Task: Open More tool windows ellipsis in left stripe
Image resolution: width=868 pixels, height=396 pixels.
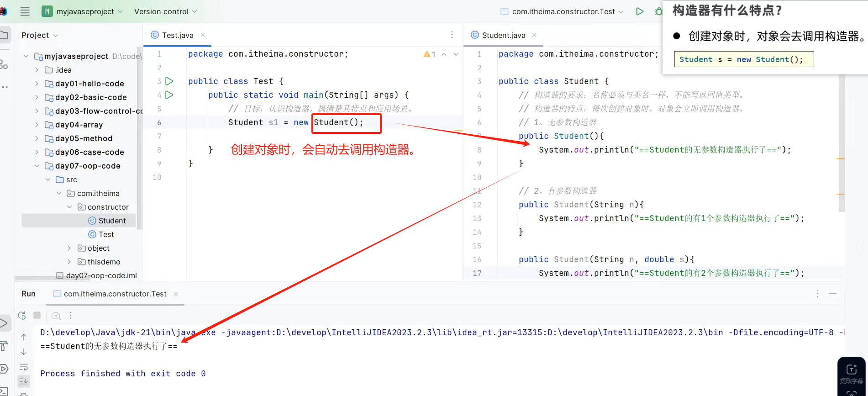Action: (x=4, y=86)
